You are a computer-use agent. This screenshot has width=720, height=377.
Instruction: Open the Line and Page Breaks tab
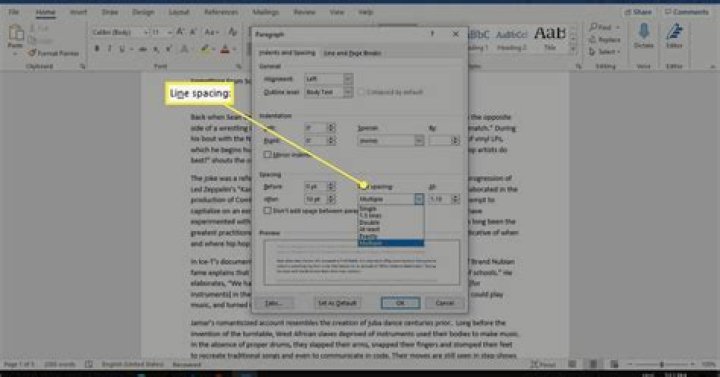tap(352, 53)
